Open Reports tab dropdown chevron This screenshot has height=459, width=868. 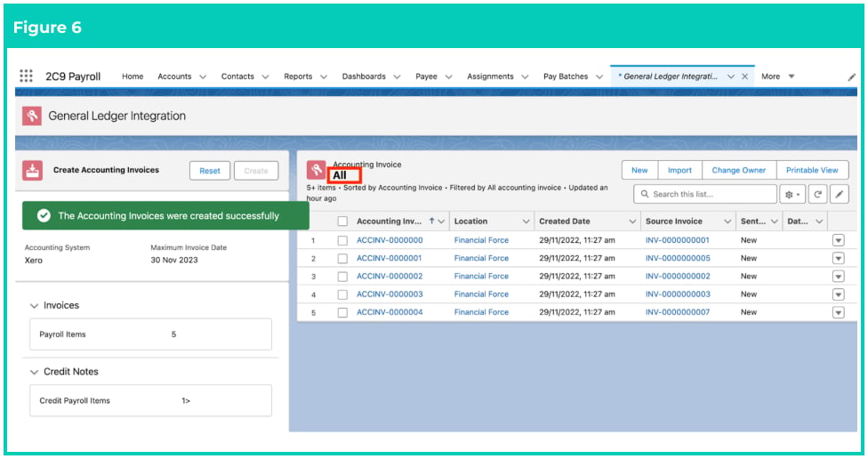pos(324,77)
